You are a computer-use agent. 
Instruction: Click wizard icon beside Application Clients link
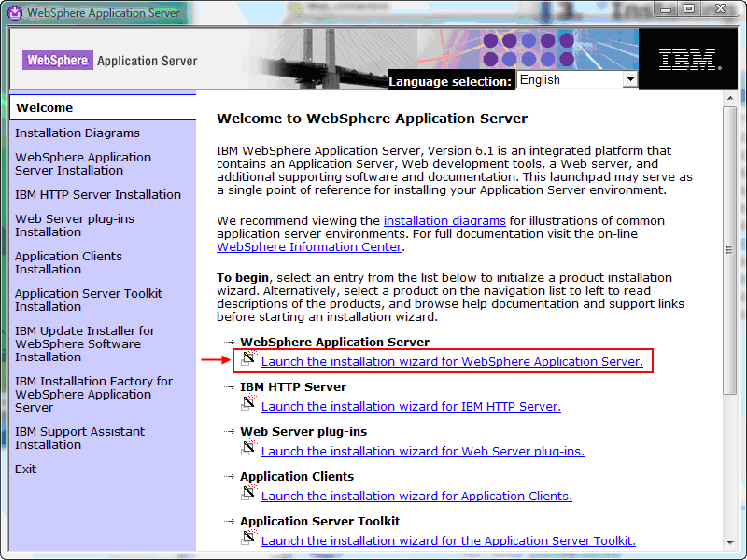[248, 493]
